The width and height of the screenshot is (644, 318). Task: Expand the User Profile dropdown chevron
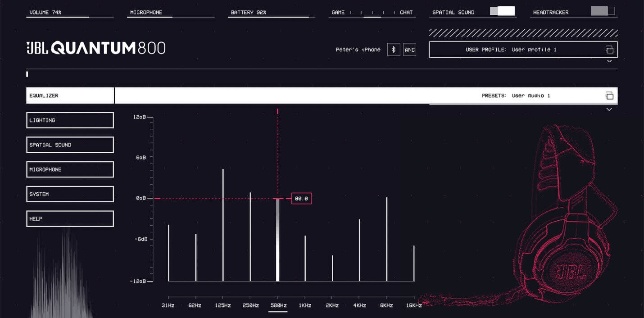click(x=609, y=61)
